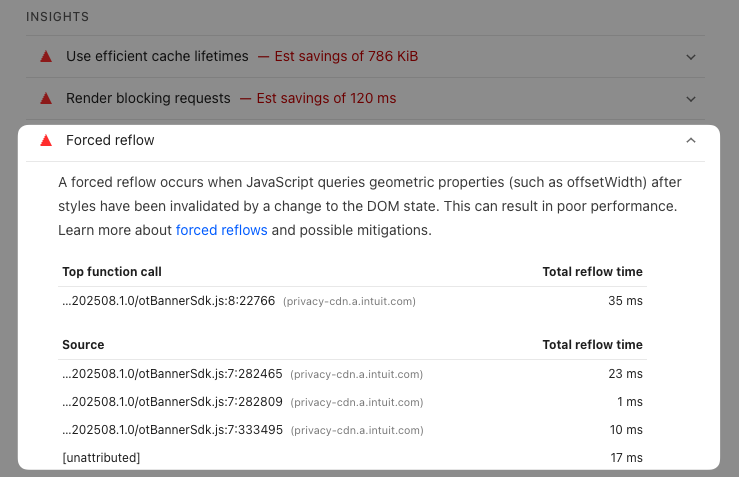The image size is (739, 477).
Task: Click the warning triangle beside Render blocking requests
Action: [x=46, y=99]
